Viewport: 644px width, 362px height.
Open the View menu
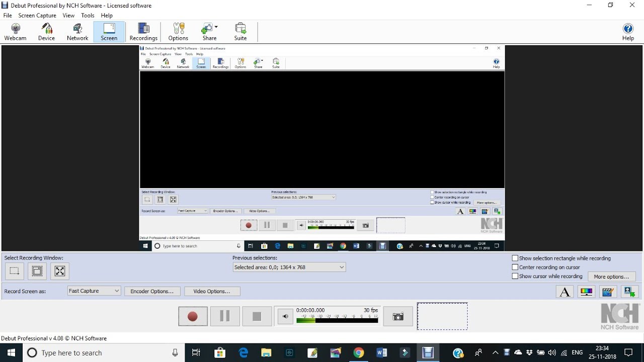[x=68, y=16]
